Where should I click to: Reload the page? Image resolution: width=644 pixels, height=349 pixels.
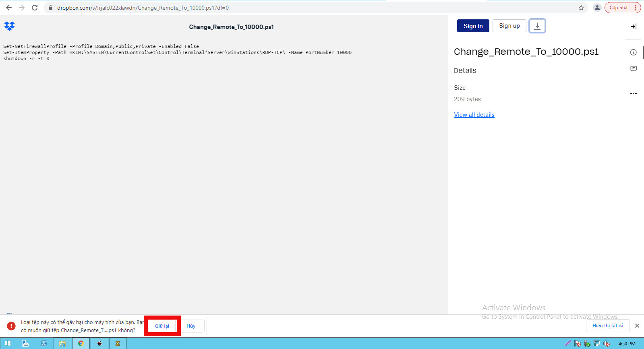coord(35,8)
